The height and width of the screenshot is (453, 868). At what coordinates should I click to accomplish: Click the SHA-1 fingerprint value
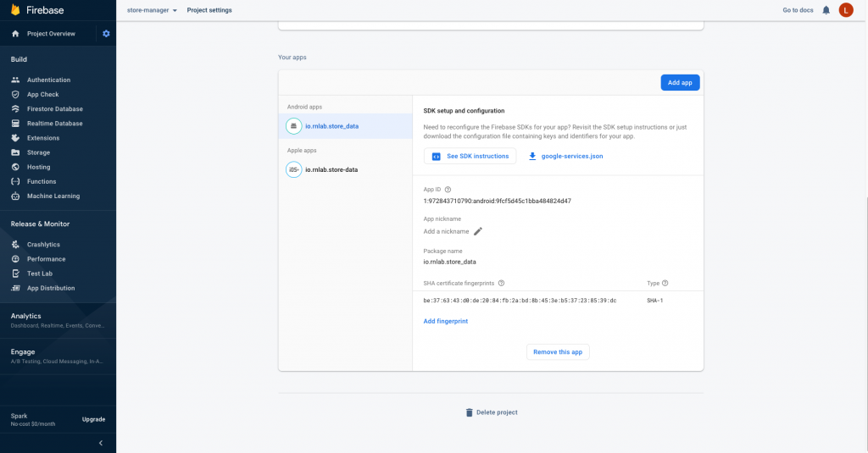[520, 301]
